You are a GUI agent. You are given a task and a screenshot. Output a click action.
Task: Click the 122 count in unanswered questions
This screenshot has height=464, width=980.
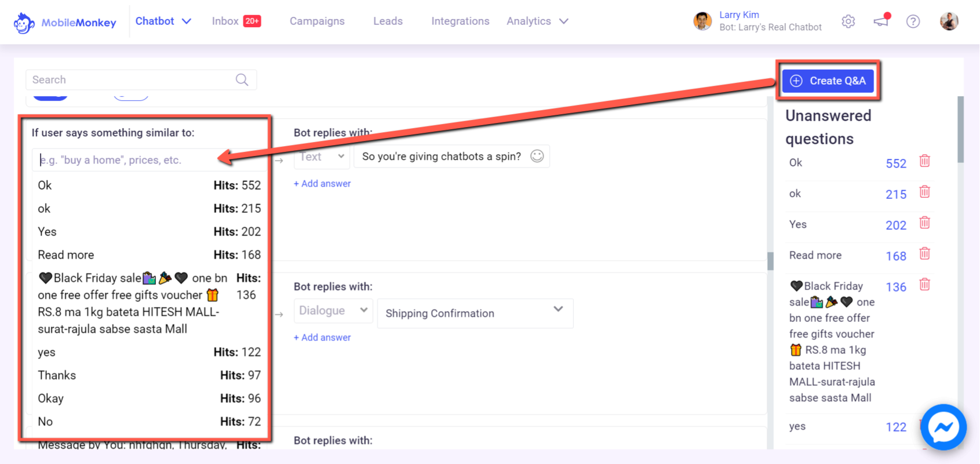(896, 427)
